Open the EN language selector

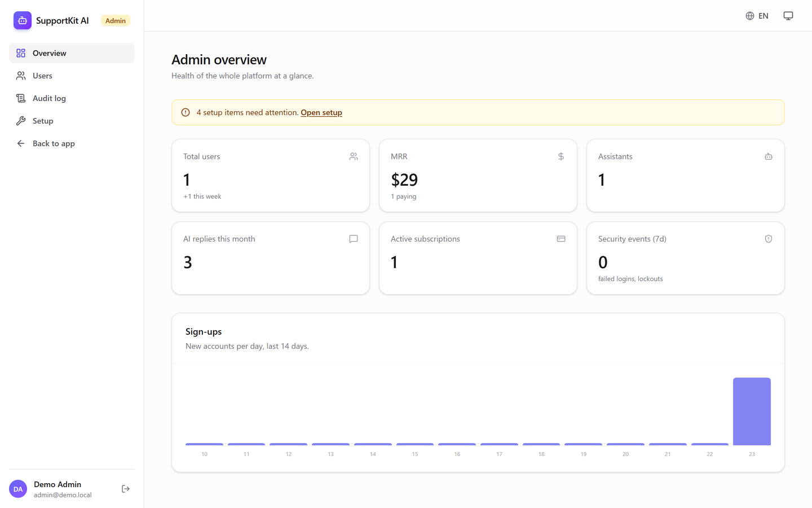coord(757,16)
